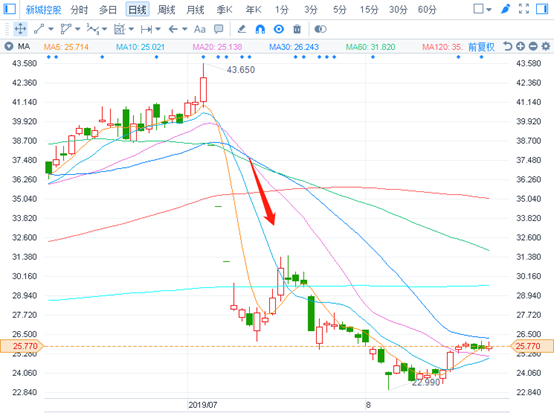554x413 pixels.
Task: Select the 周线 weekly chart tab
Action: click(166, 10)
